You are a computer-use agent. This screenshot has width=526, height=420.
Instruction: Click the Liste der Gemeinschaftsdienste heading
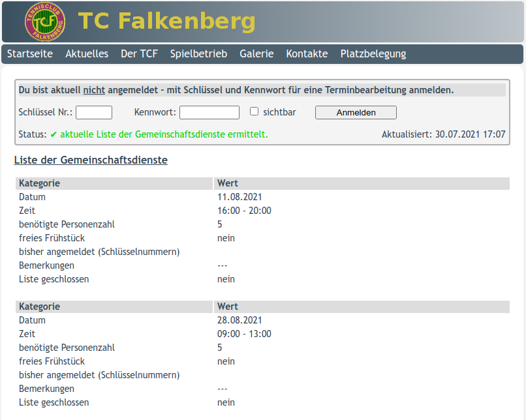91,160
